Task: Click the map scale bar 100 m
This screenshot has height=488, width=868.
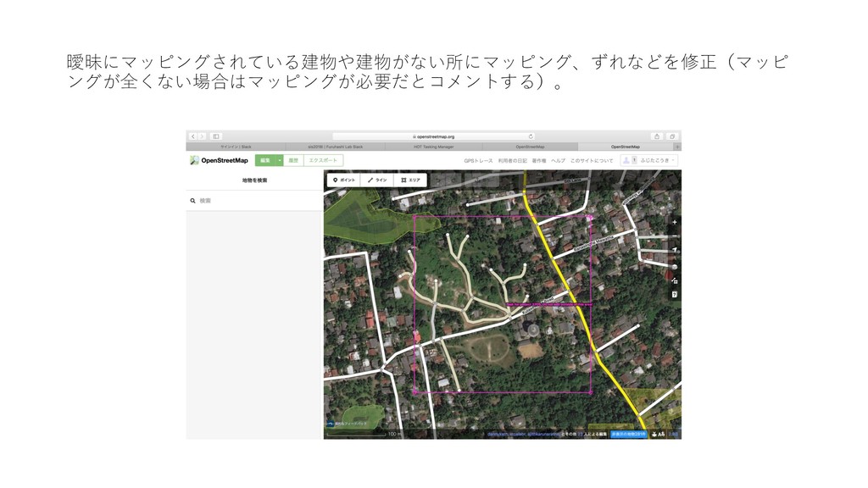Action: tap(363, 435)
